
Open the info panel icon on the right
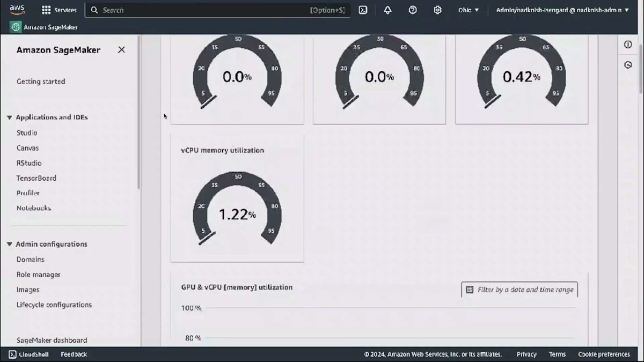tap(628, 45)
